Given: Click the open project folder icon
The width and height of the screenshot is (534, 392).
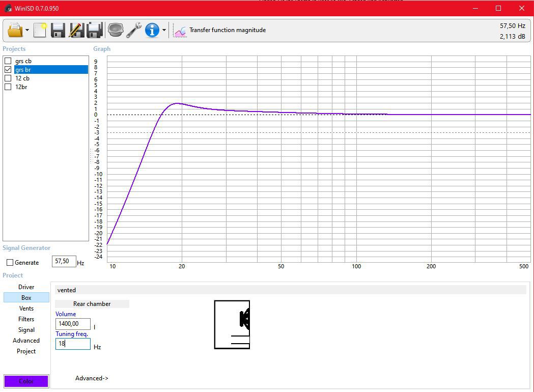Looking at the screenshot, I should coord(15,30).
